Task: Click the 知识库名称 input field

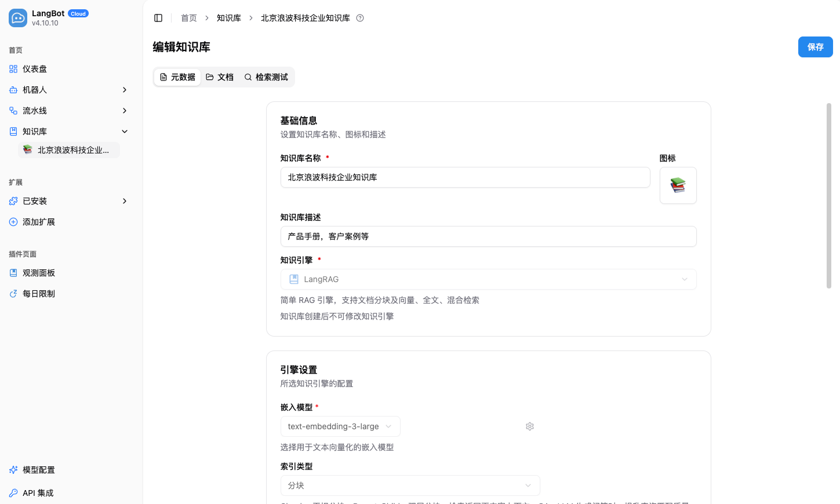Action: tap(466, 177)
